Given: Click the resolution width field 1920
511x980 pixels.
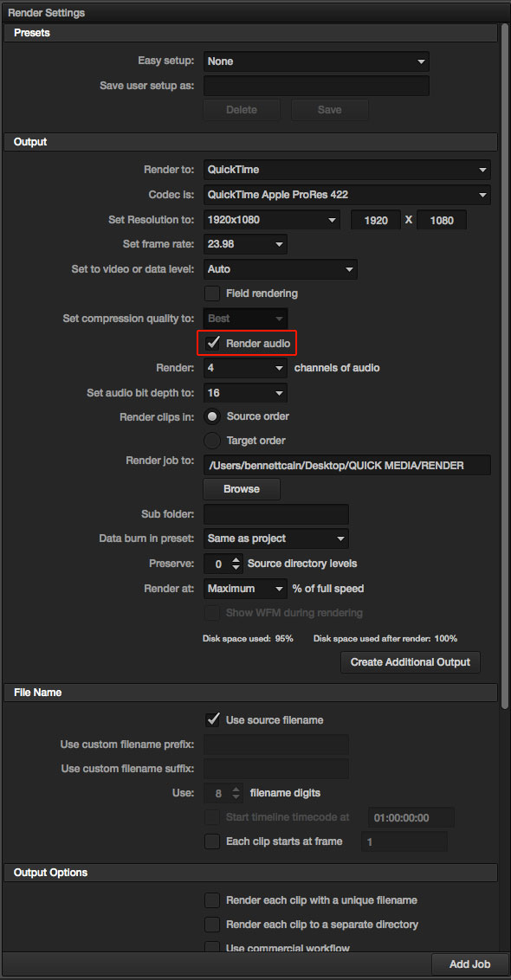Looking at the screenshot, I should pyautogui.click(x=375, y=220).
